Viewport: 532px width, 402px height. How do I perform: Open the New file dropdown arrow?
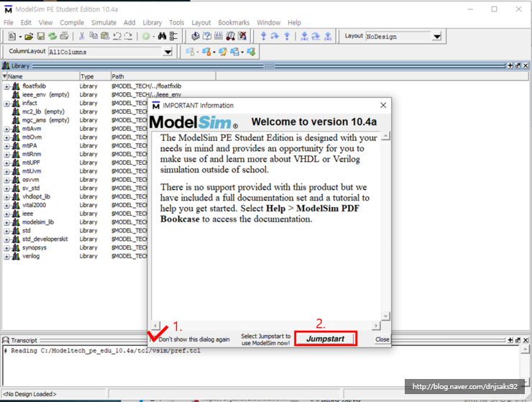point(20,37)
